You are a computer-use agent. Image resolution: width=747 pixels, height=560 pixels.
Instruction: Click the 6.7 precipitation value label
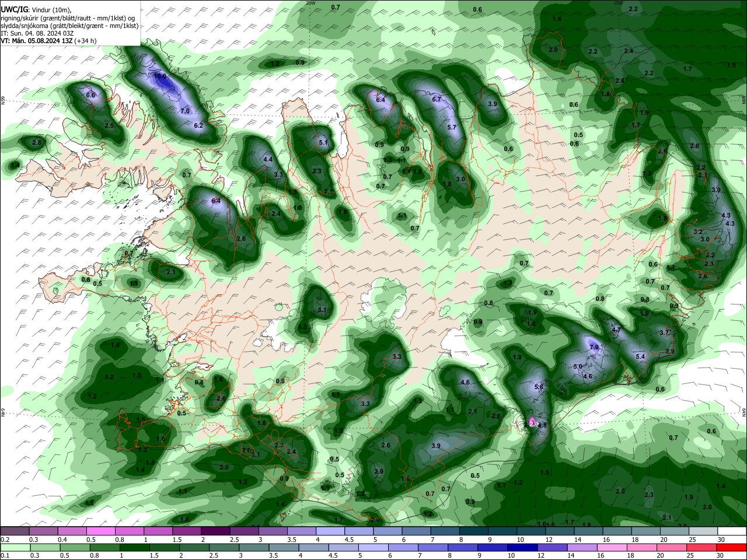tap(437, 99)
